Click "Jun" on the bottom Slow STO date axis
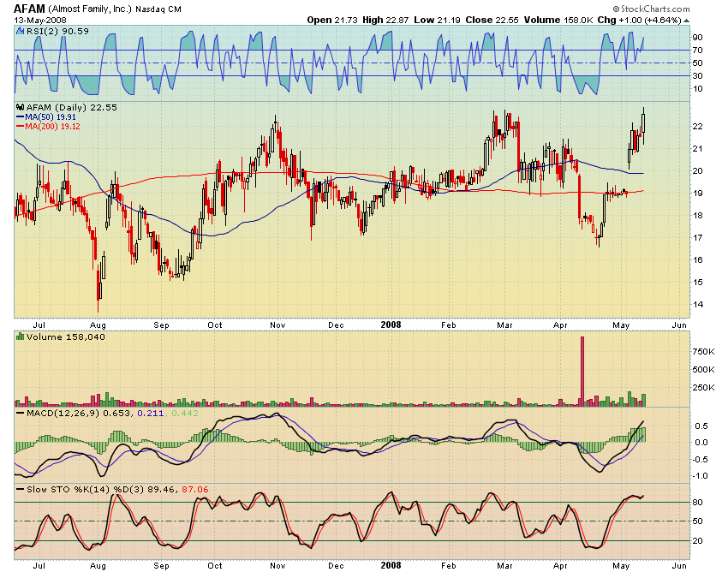 pyautogui.click(x=679, y=565)
